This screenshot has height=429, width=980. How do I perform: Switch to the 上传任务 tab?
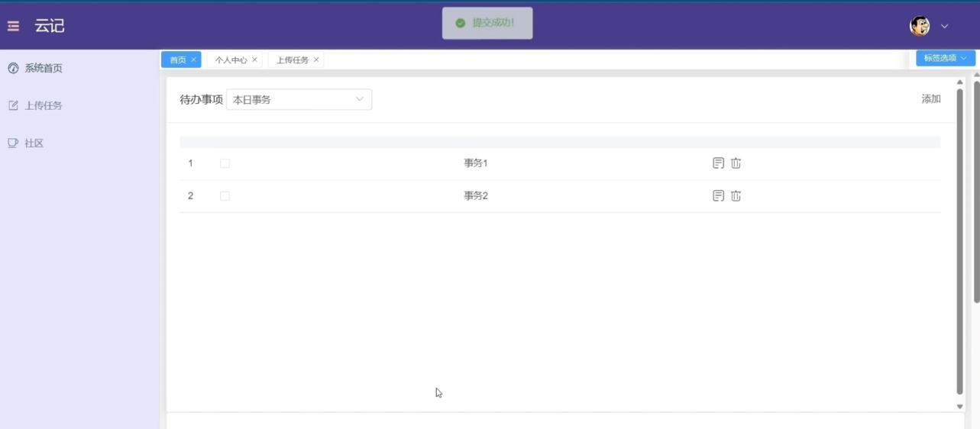pos(292,60)
